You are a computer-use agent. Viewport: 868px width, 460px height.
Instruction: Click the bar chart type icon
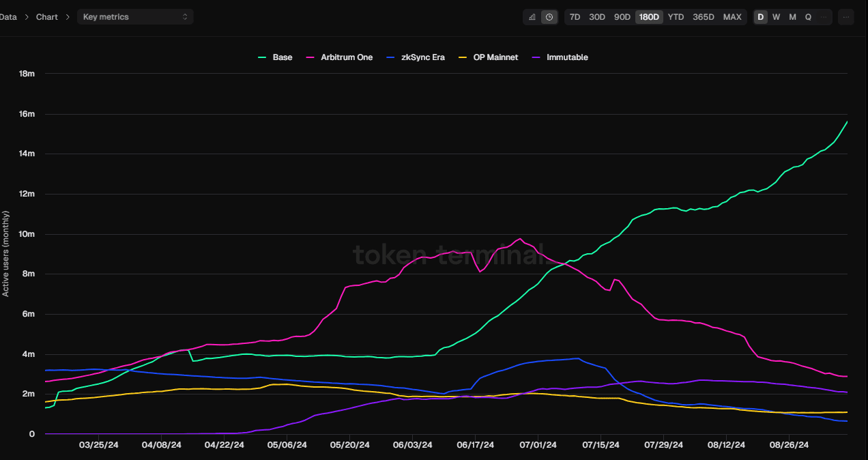[532, 16]
